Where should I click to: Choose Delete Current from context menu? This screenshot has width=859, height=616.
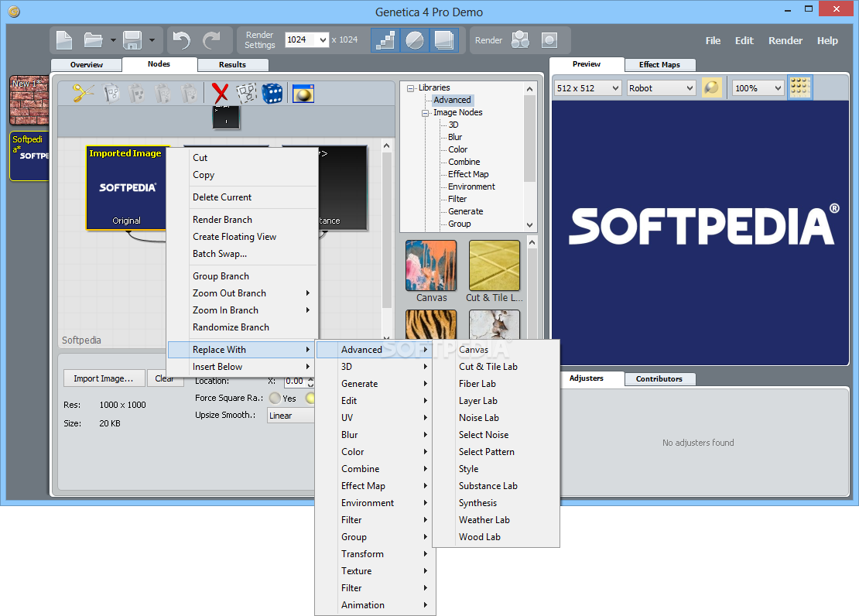click(242, 197)
